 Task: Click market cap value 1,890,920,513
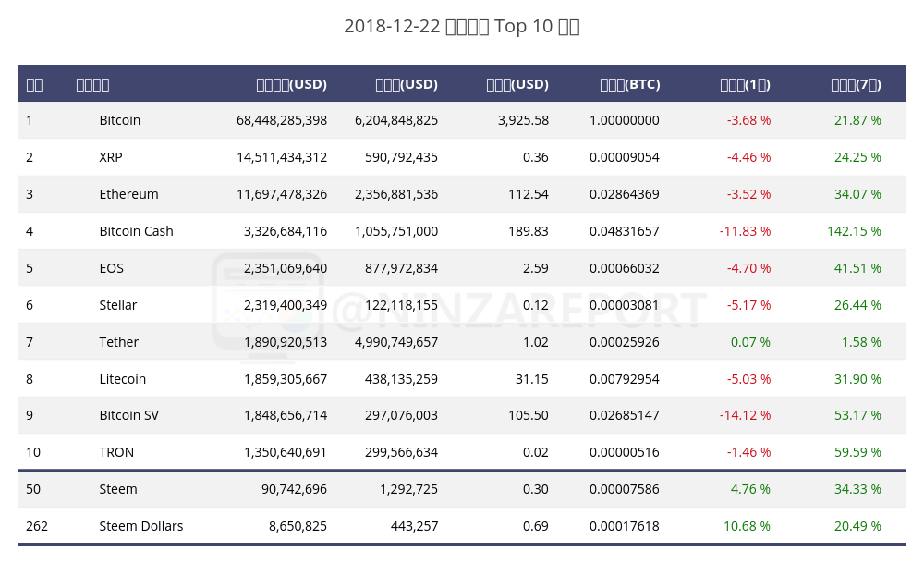[286, 342]
